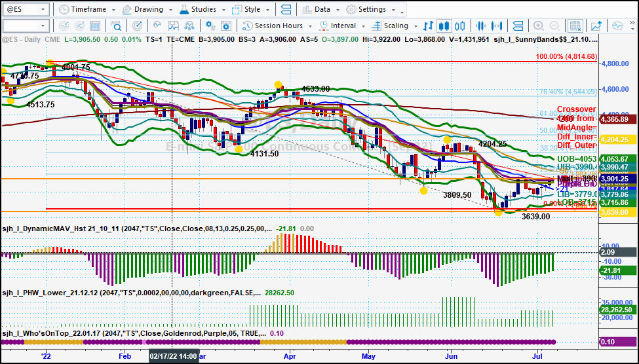639x364 pixels.
Task: Click the 3809.50 price label
Action: (457, 195)
